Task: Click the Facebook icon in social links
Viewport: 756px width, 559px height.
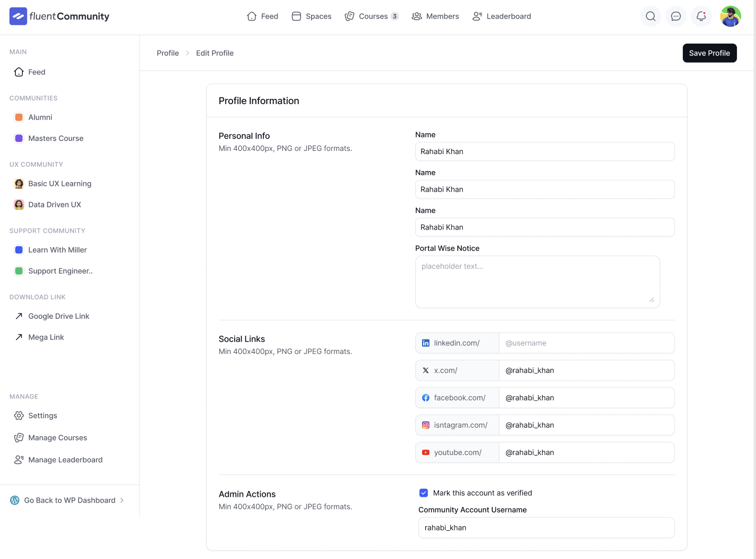Action: [x=425, y=397]
